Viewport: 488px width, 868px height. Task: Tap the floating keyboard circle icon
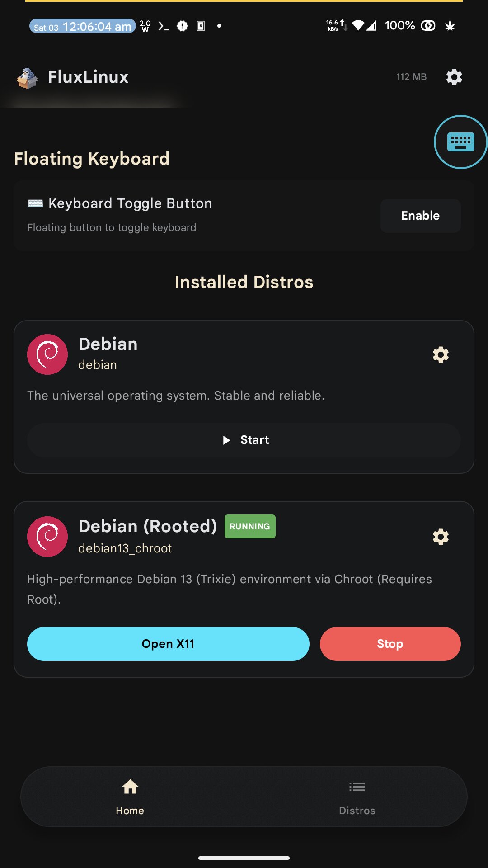(x=460, y=142)
